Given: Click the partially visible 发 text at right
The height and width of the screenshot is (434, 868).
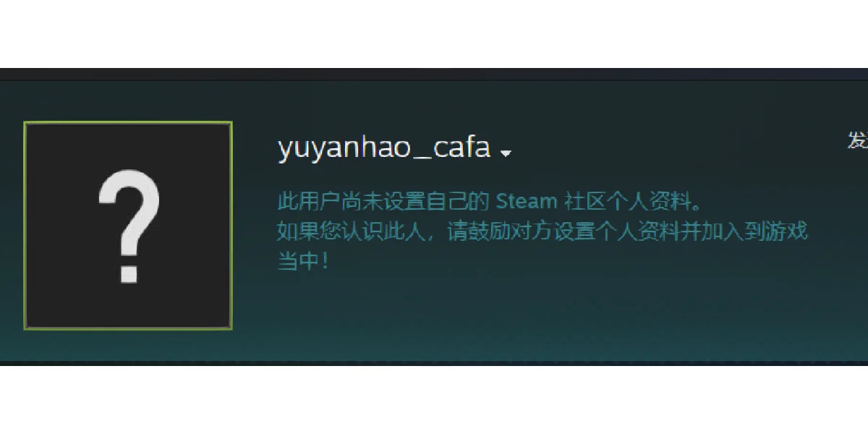Looking at the screenshot, I should click(x=858, y=141).
